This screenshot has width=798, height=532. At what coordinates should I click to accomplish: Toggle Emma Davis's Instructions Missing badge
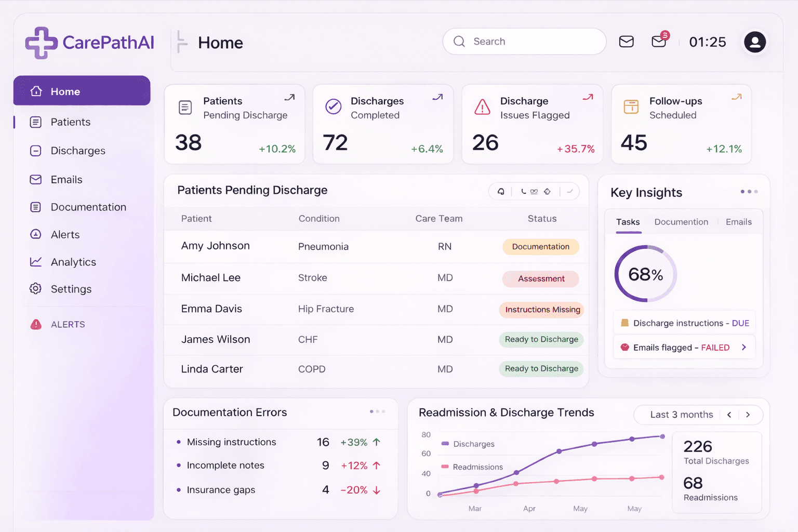pyautogui.click(x=541, y=310)
